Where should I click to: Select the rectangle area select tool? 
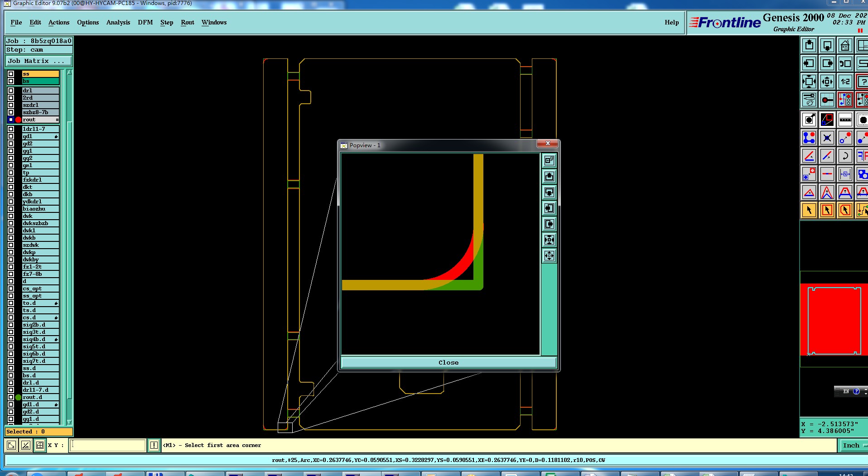827,210
